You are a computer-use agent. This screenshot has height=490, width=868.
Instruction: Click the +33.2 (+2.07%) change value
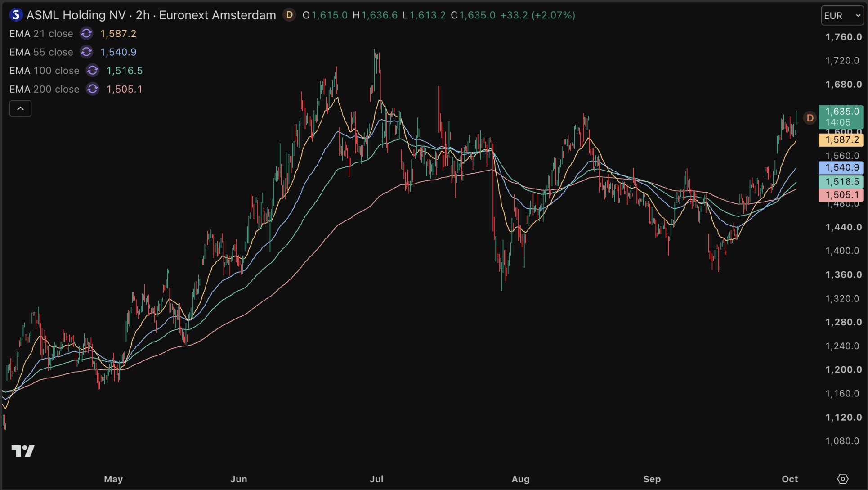click(537, 15)
